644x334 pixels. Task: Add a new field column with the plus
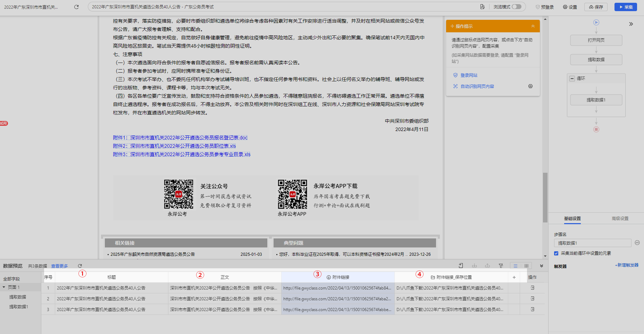tap(514, 277)
